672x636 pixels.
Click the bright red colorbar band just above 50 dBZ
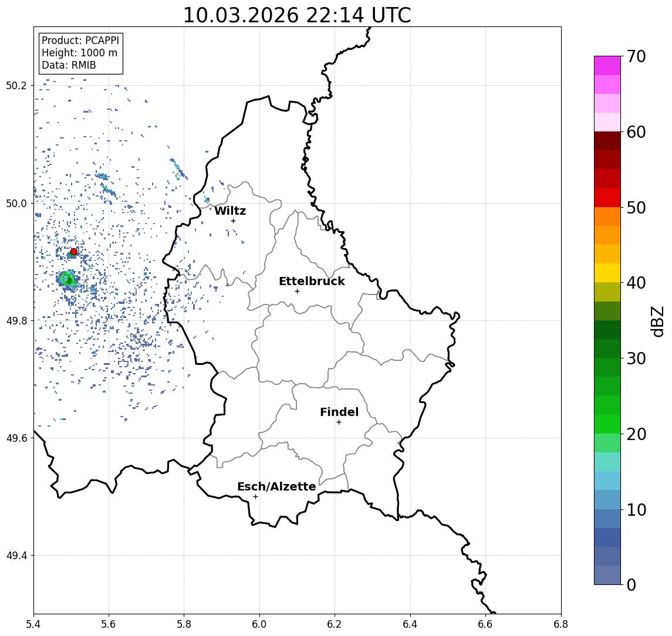pyautogui.click(x=607, y=198)
